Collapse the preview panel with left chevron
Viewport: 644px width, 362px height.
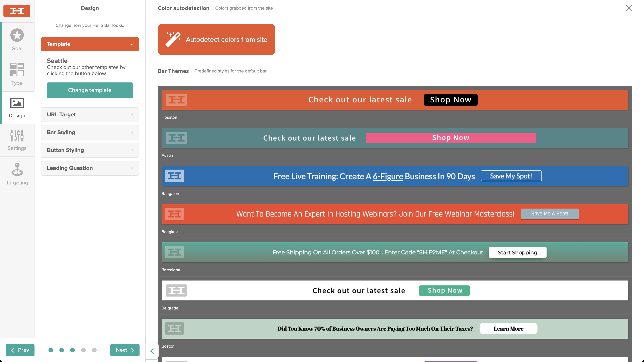coord(152,351)
